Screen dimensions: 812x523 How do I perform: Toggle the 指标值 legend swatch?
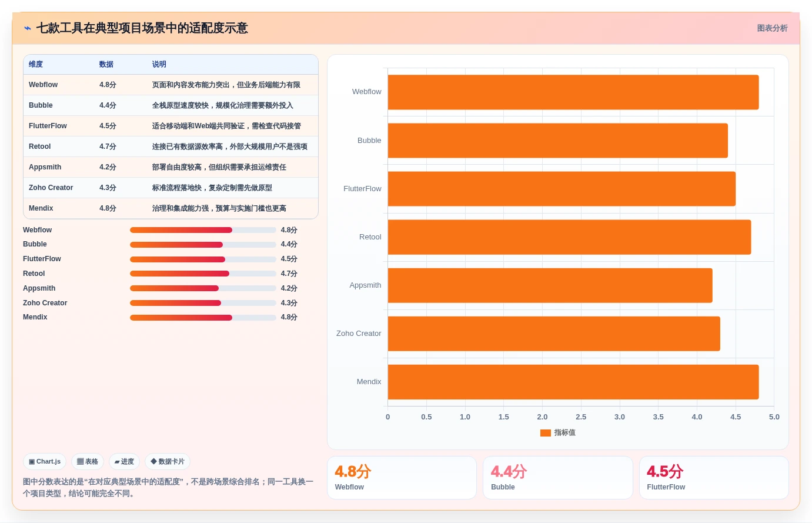click(x=546, y=433)
